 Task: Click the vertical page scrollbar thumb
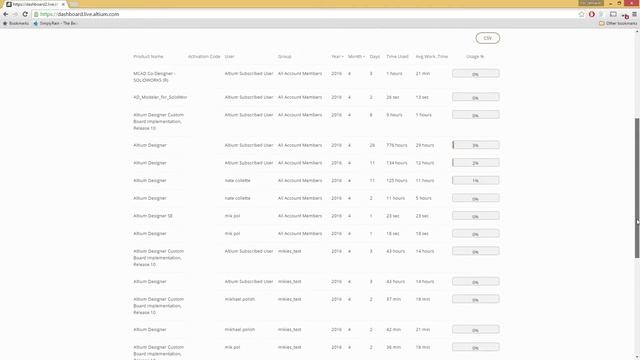[637, 188]
